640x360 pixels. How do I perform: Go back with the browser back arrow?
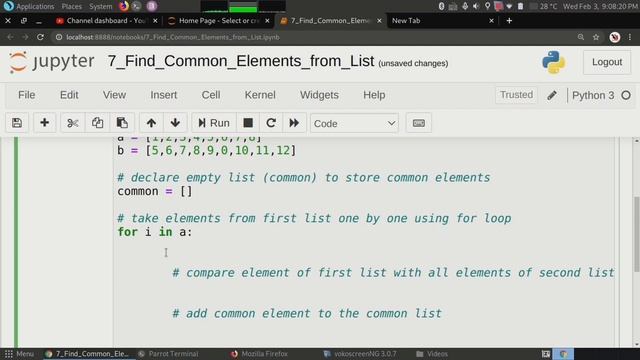coord(10,37)
